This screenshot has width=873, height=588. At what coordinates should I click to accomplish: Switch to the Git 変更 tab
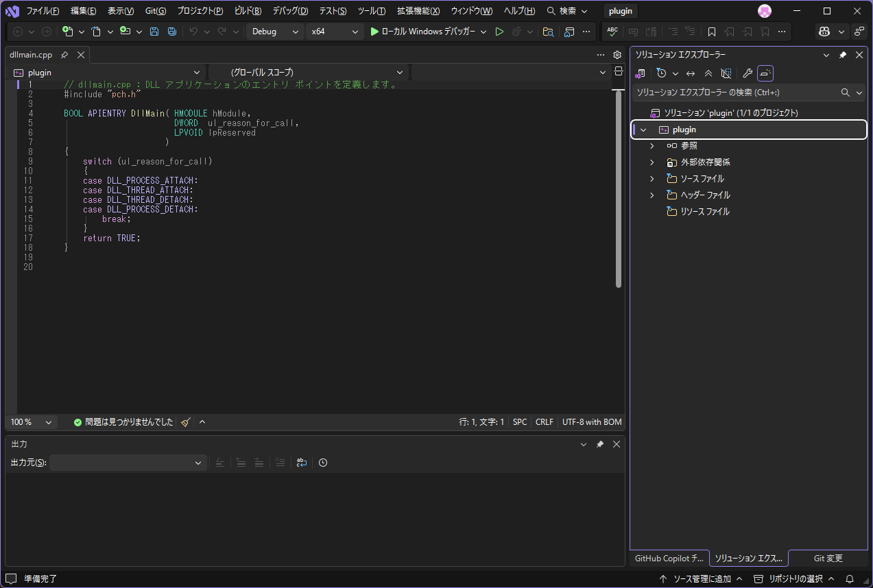(x=828, y=559)
